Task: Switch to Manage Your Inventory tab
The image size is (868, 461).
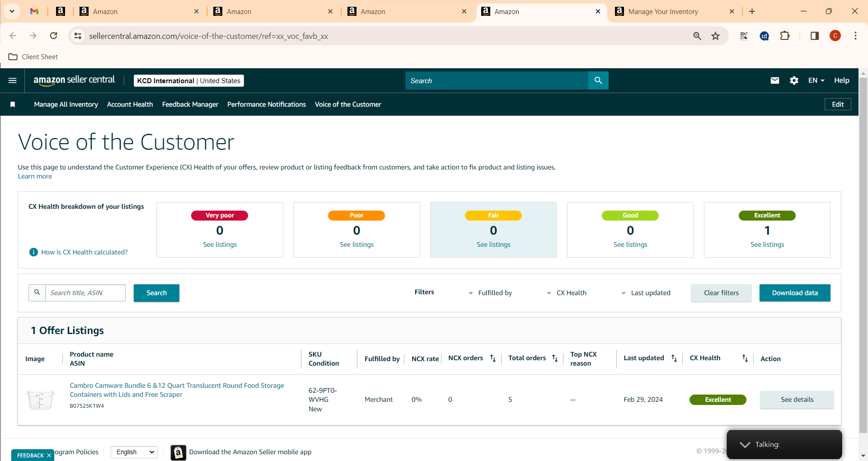Action: click(x=675, y=11)
